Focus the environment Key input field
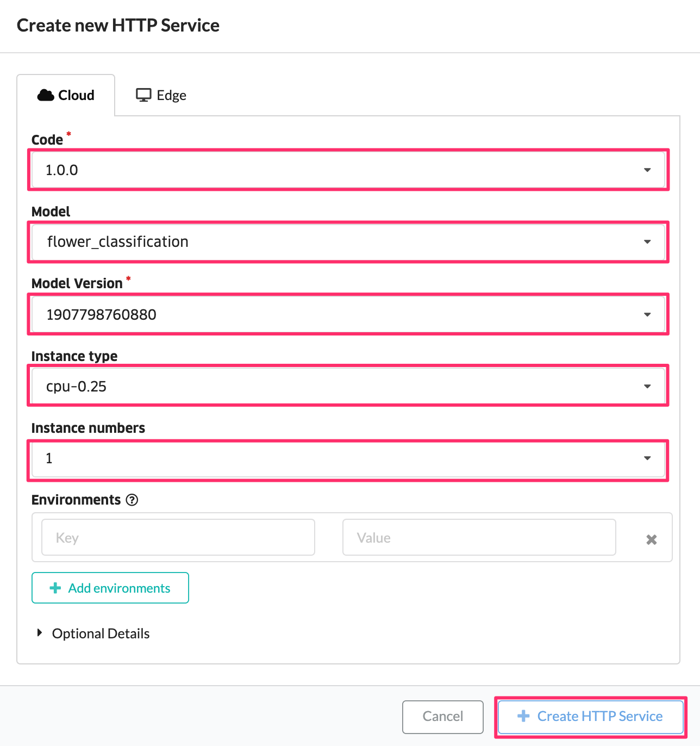This screenshot has height=746, width=700. pyautogui.click(x=178, y=537)
